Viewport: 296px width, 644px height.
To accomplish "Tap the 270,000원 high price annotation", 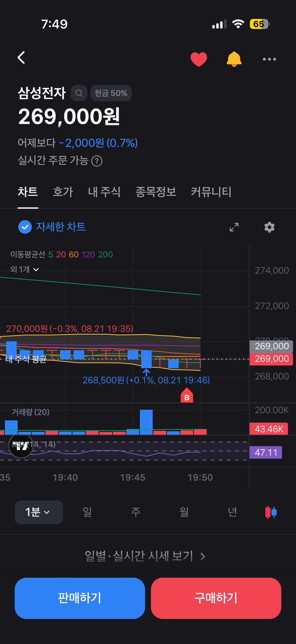I will pos(69,329).
